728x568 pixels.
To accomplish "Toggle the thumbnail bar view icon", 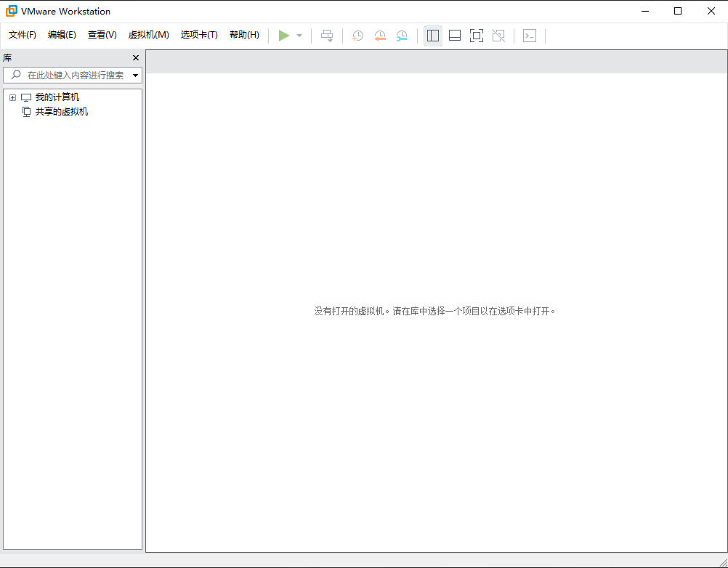I will 455,36.
